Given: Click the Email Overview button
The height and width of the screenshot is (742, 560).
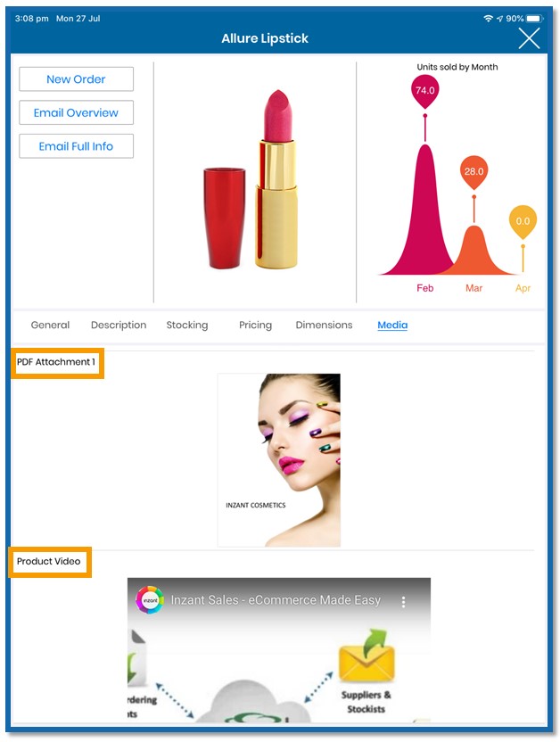Looking at the screenshot, I should (x=76, y=112).
